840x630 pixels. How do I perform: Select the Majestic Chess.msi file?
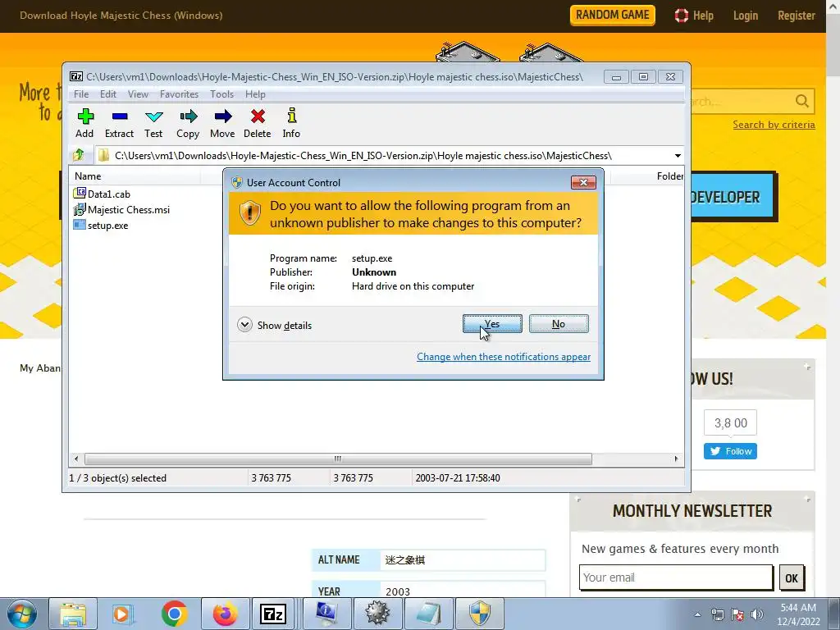pos(121,209)
